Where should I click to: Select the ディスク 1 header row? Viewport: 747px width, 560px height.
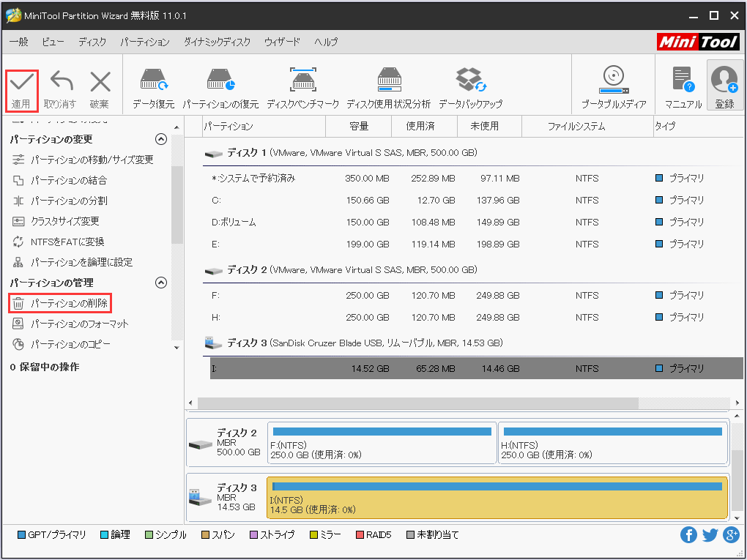tap(472, 153)
